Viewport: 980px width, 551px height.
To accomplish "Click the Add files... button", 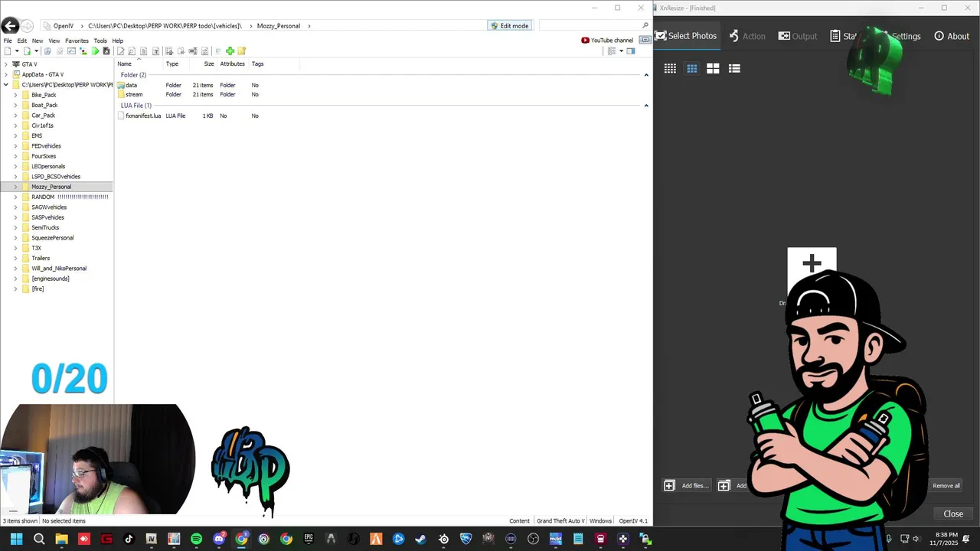I will click(x=687, y=485).
